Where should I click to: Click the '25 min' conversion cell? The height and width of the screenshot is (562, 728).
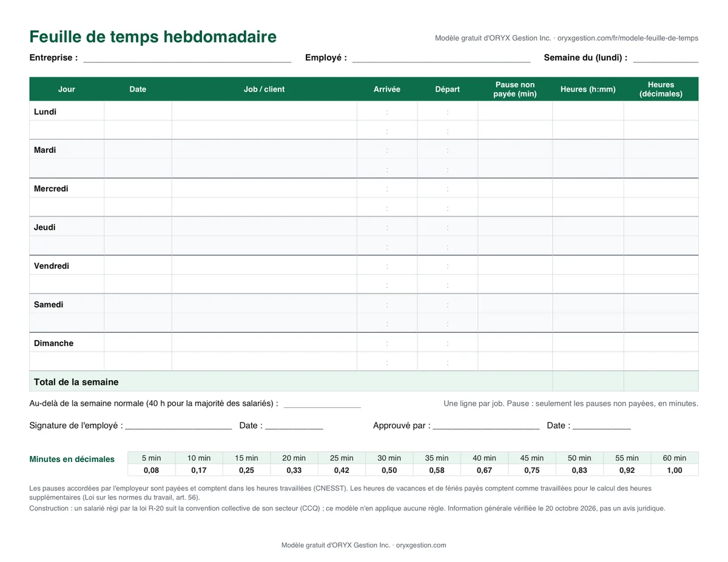point(342,458)
